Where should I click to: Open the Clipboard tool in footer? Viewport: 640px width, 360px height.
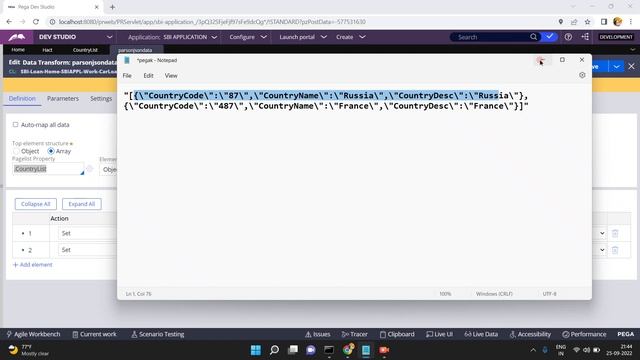click(397, 334)
